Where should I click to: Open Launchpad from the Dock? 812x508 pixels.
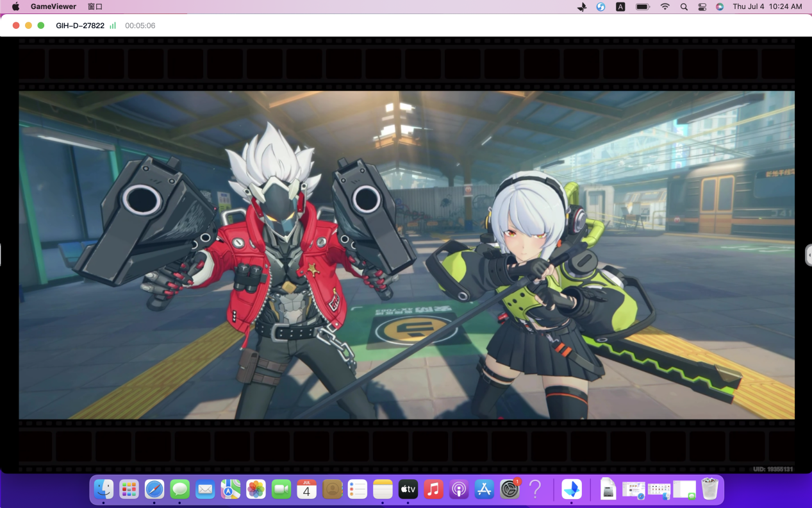pos(129,489)
